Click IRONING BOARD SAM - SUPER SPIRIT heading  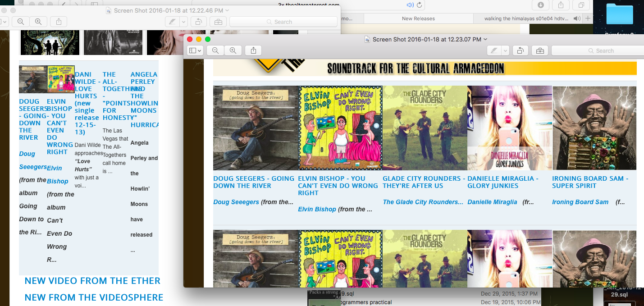(590, 182)
